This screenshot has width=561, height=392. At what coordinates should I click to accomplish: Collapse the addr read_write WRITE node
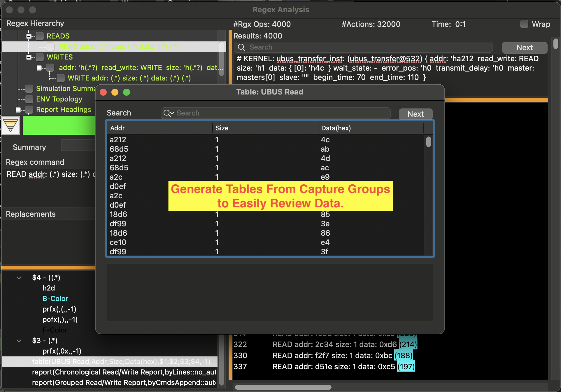click(x=39, y=68)
